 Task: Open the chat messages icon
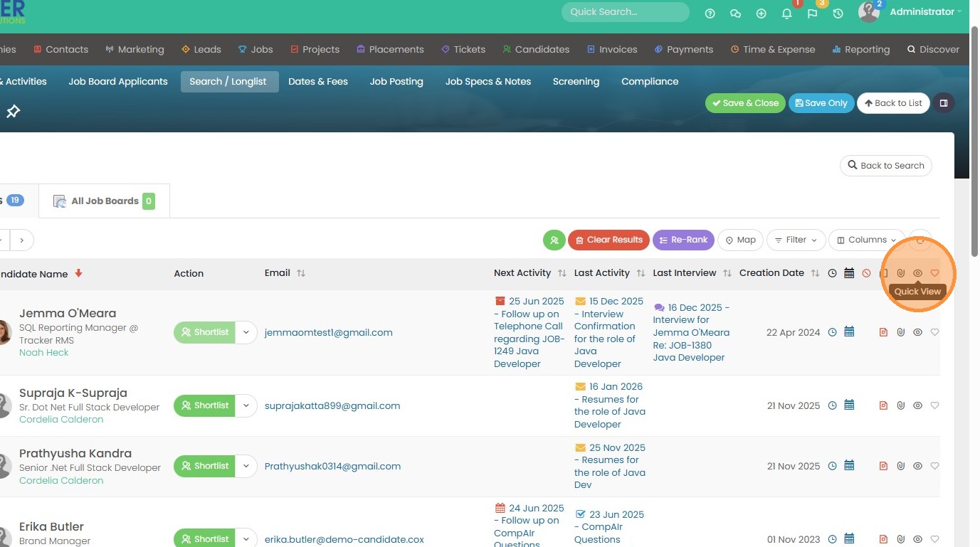[x=735, y=13]
